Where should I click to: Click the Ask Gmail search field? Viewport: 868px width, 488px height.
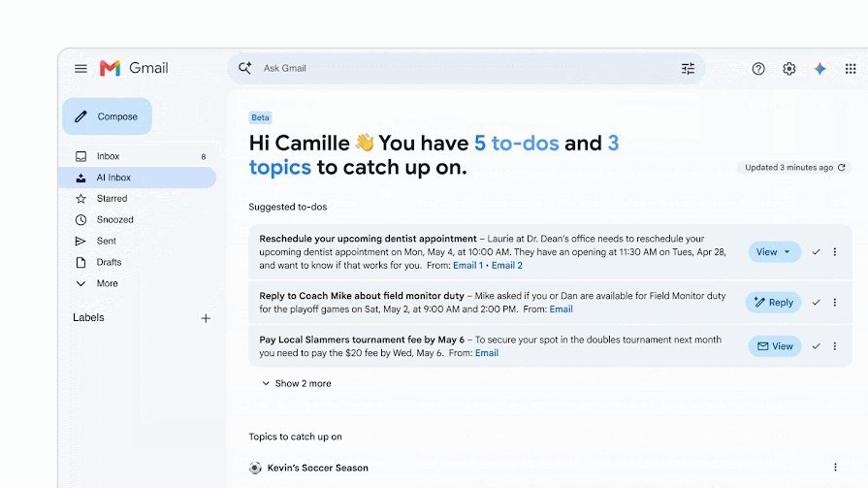tap(466, 68)
